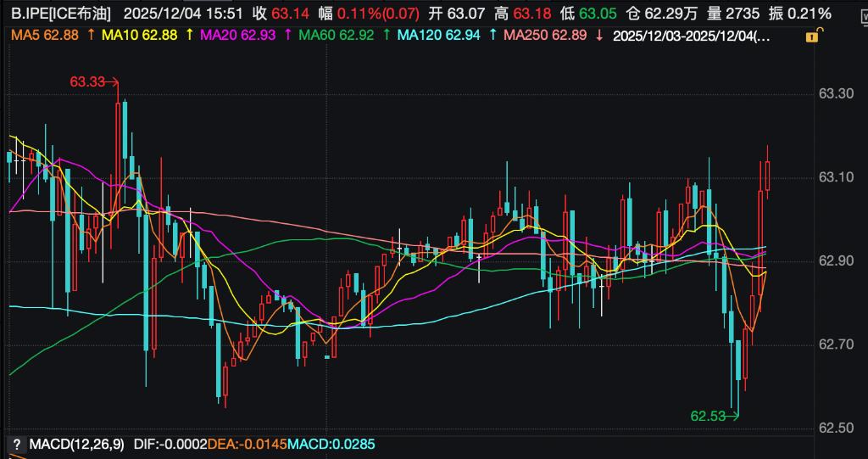Click the MA5 orange up arrow
Viewport: 868px width, 459px height.
pyautogui.click(x=91, y=35)
